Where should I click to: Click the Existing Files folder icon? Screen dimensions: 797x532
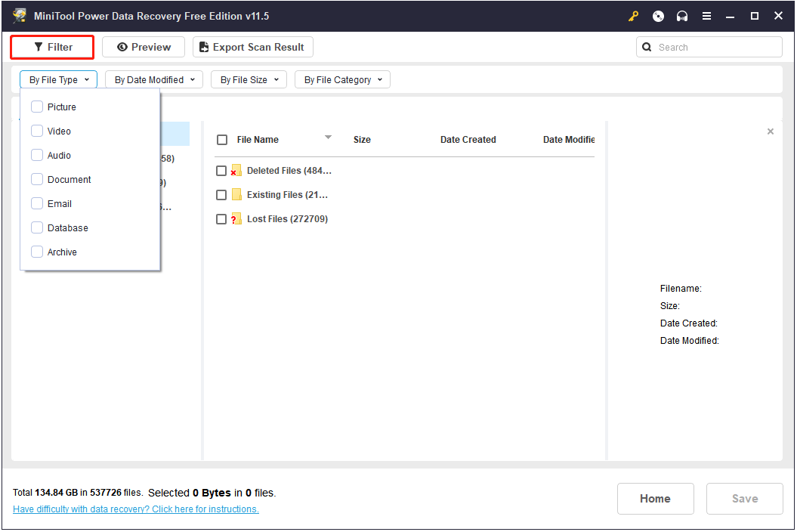point(236,195)
